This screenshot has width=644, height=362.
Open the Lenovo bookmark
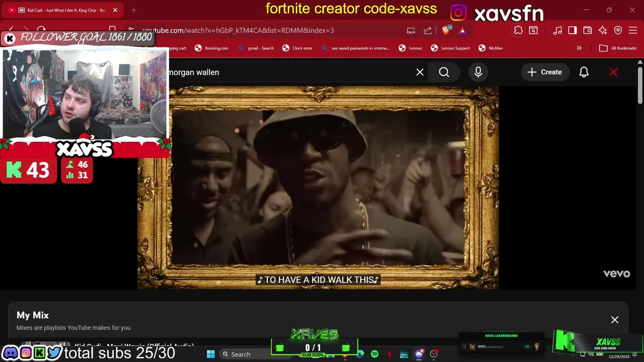point(411,48)
